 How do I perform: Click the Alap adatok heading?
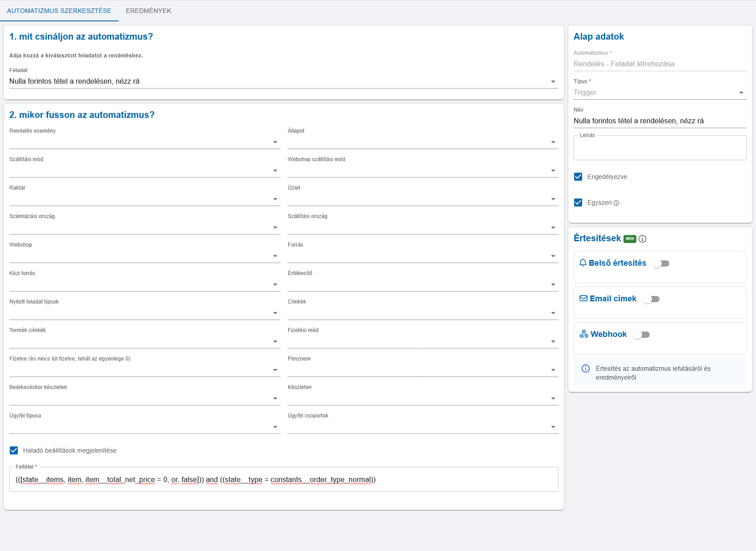[x=599, y=36]
